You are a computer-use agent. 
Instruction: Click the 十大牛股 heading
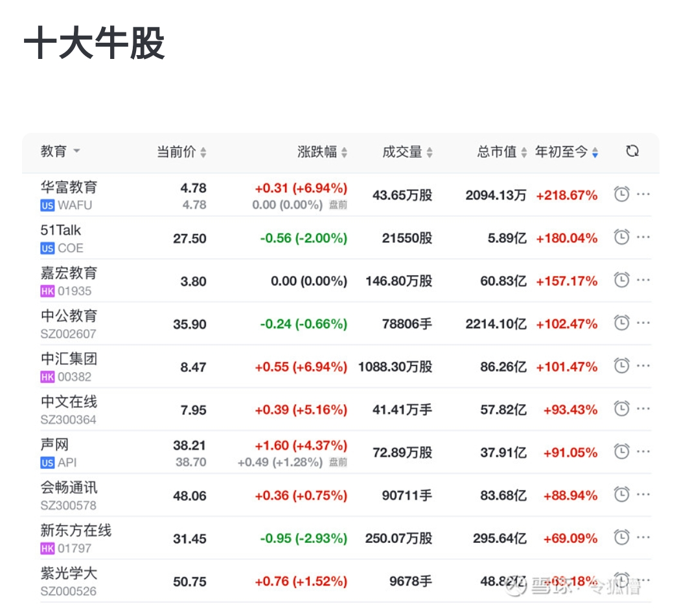point(95,43)
